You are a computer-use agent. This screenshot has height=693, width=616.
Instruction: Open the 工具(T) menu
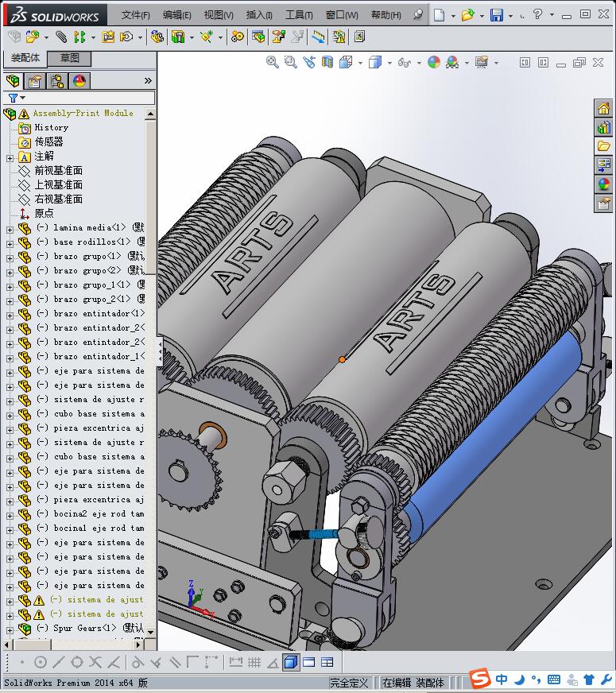click(x=299, y=15)
